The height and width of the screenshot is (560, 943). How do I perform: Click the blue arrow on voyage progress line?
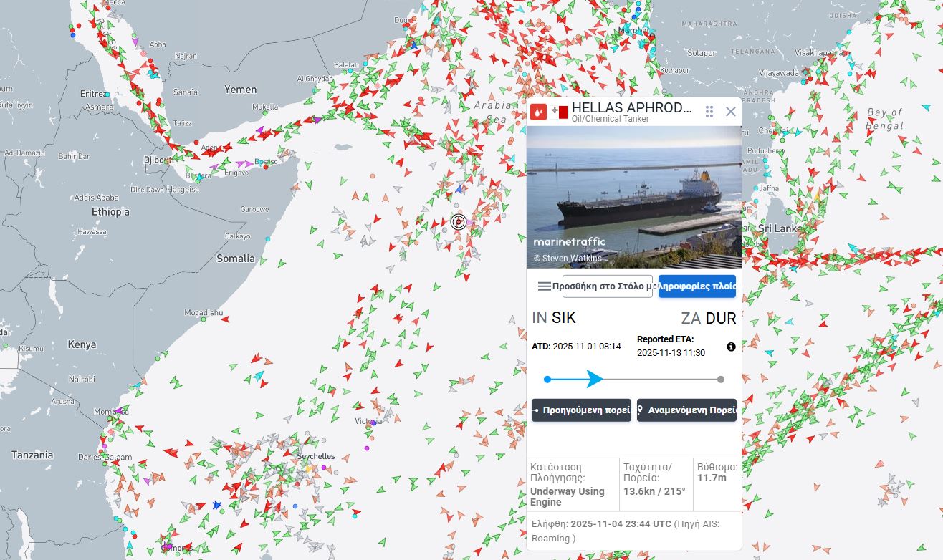(x=594, y=379)
